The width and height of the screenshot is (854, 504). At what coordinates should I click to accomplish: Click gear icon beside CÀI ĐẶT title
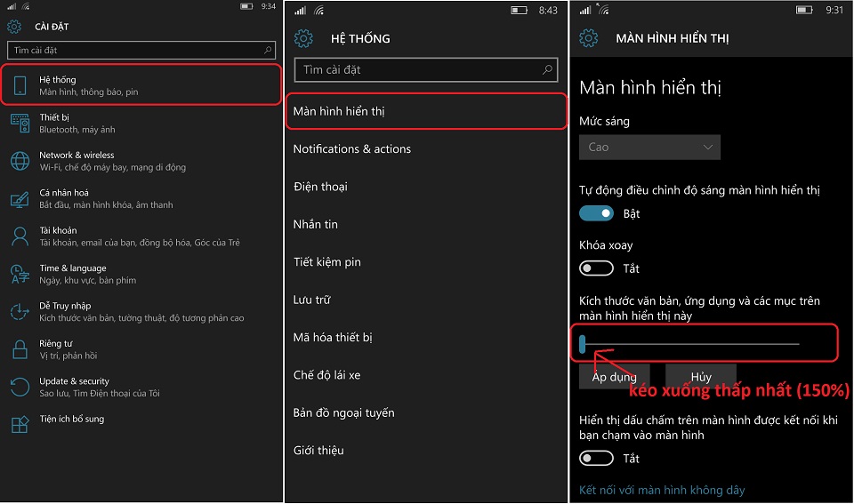coord(14,26)
